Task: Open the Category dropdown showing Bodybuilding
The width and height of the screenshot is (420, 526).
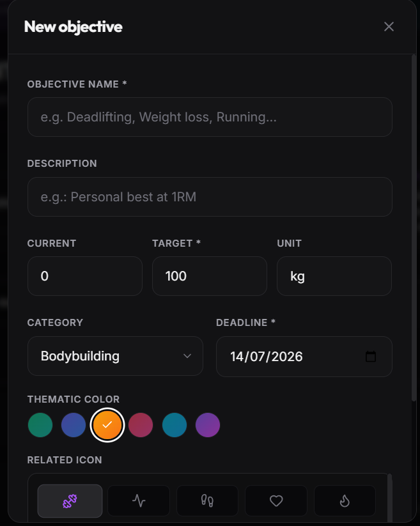Action: [116, 356]
